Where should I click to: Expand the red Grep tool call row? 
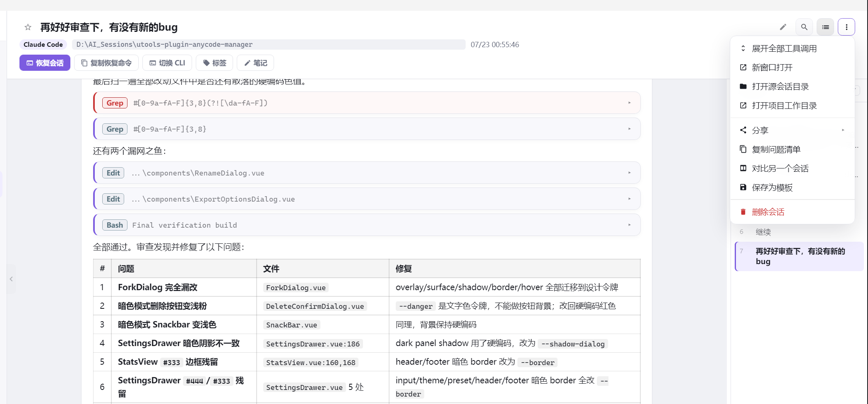tap(367, 103)
